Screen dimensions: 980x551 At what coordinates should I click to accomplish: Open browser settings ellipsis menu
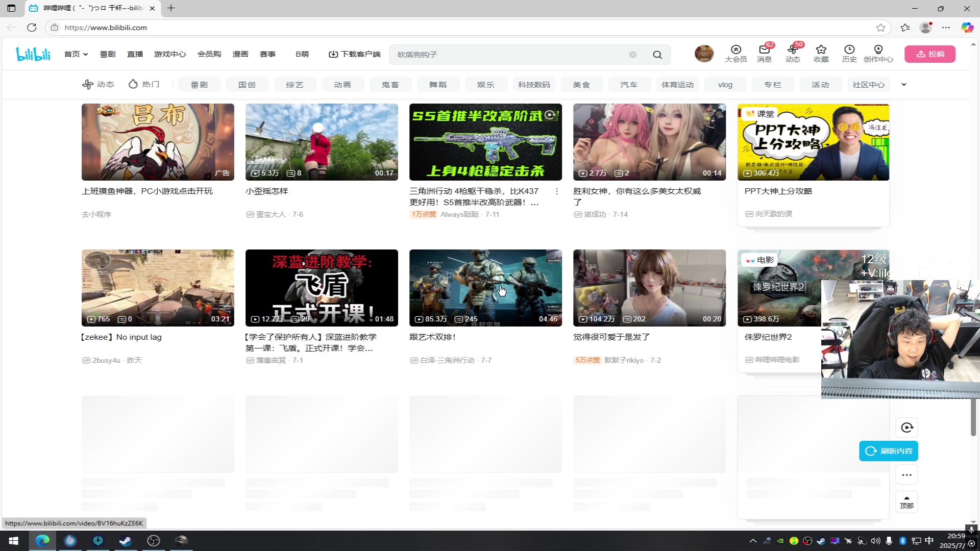pos(946,28)
